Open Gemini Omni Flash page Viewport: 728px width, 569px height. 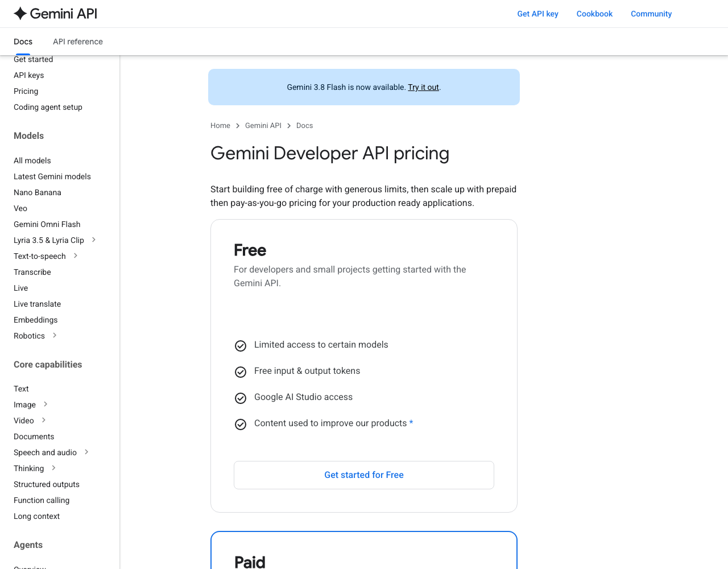47,224
